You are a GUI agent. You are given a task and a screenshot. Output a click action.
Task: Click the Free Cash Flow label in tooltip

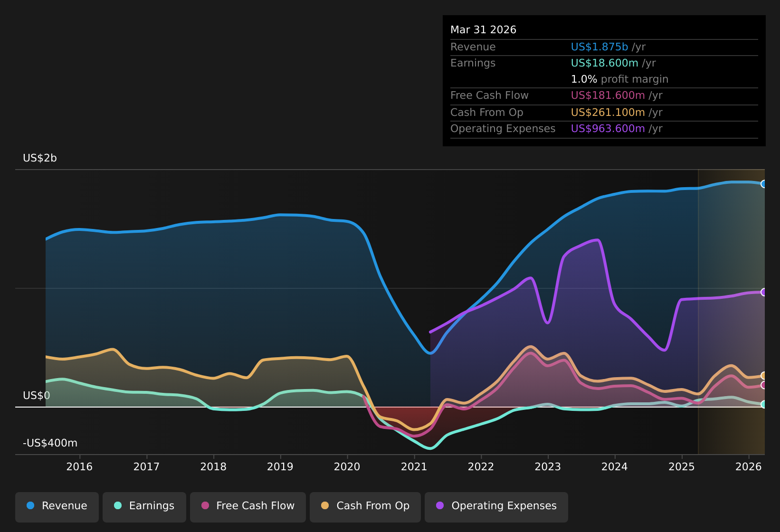pos(489,95)
